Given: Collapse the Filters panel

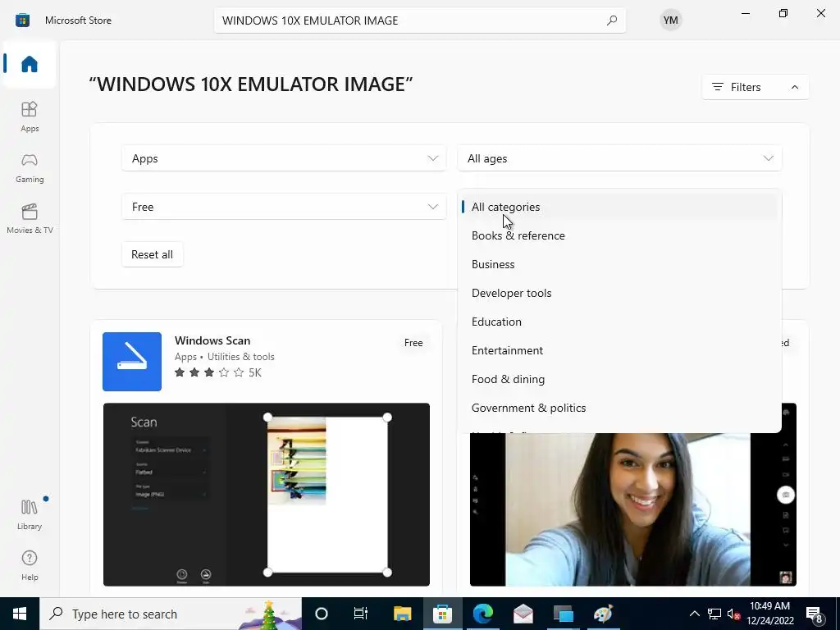Looking at the screenshot, I should point(755,87).
